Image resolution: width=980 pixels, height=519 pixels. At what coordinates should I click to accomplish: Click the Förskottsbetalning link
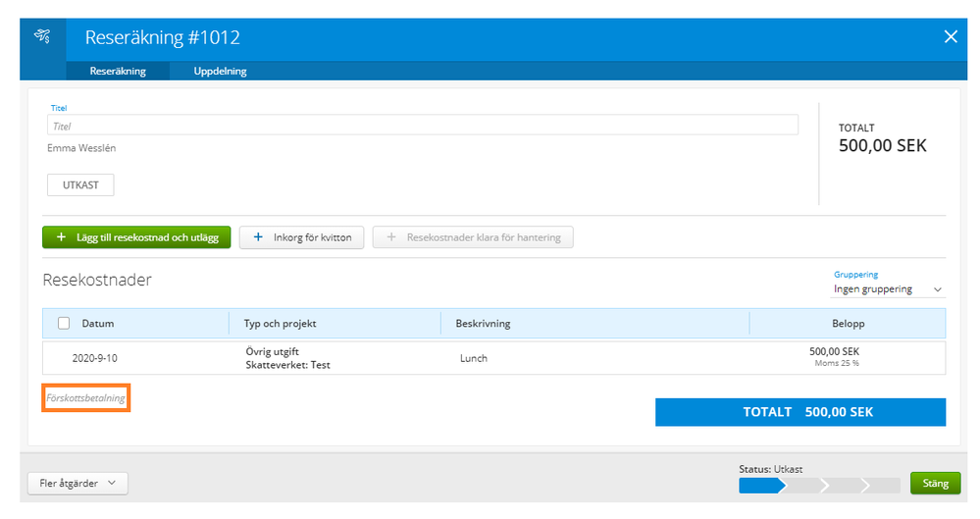86,398
